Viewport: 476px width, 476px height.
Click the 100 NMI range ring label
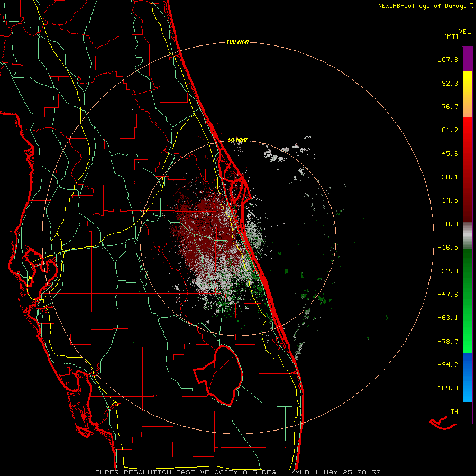pyautogui.click(x=237, y=42)
